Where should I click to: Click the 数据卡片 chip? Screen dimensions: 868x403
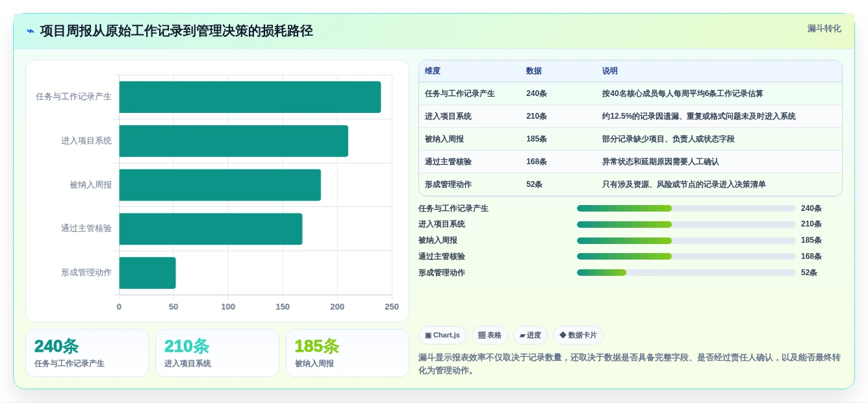[578, 335]
